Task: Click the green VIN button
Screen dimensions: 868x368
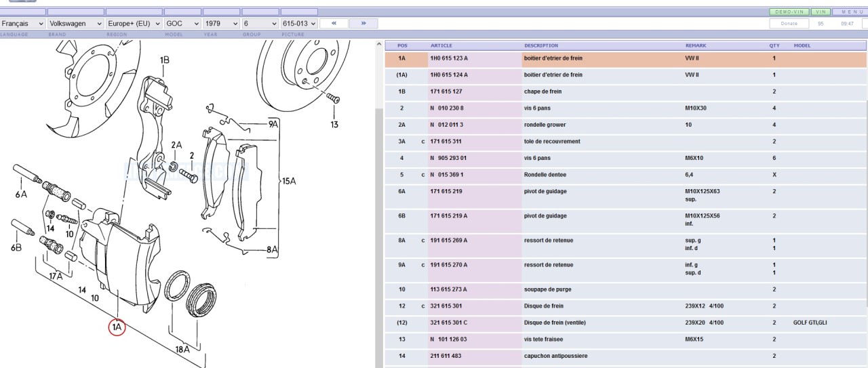Action: (821, 12)
